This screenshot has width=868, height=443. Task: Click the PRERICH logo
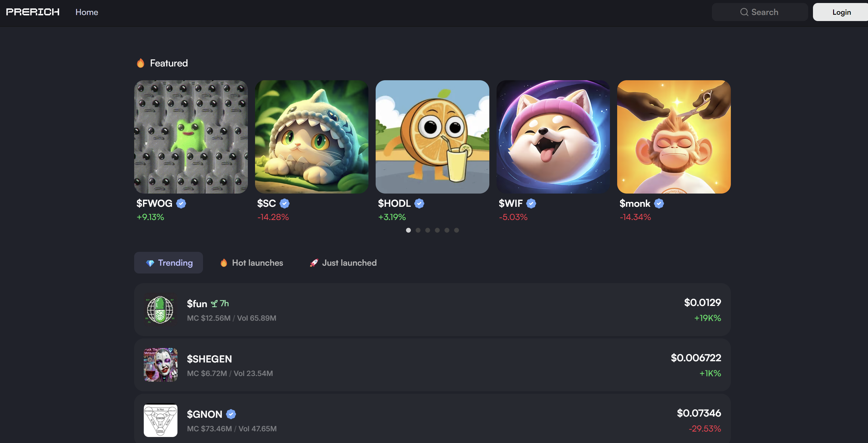pos(33,12)
